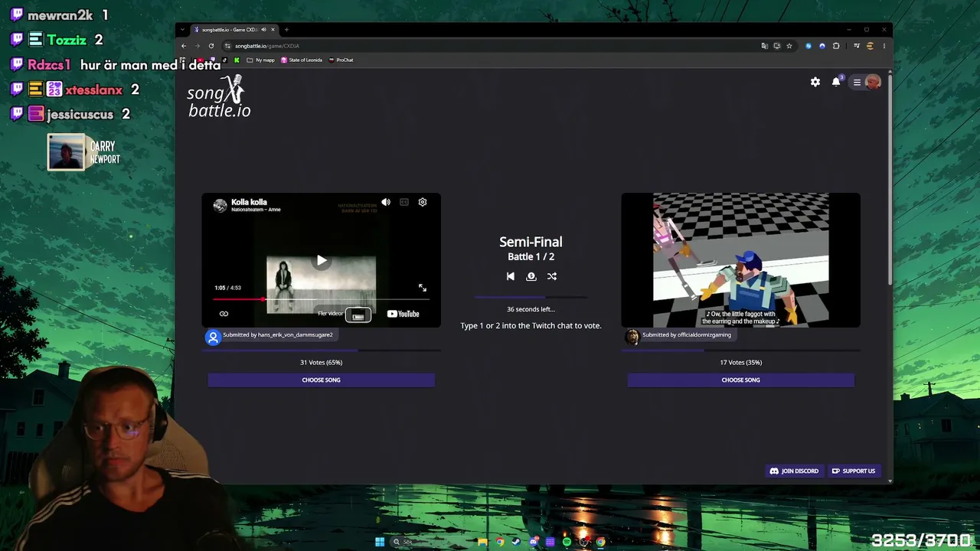This screenshot has height=551, width=980.
Task: Open the ProChat bookmark
Action: pos(341,60)
